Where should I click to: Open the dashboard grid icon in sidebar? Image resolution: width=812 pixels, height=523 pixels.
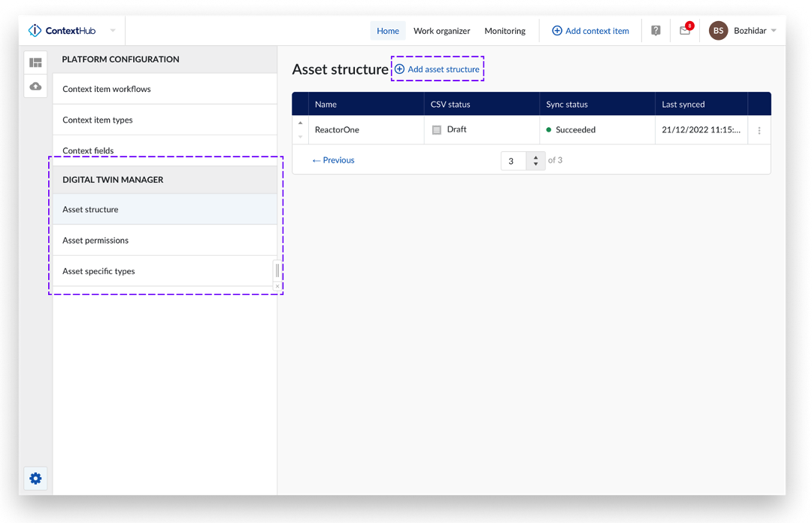pos(35,62)
